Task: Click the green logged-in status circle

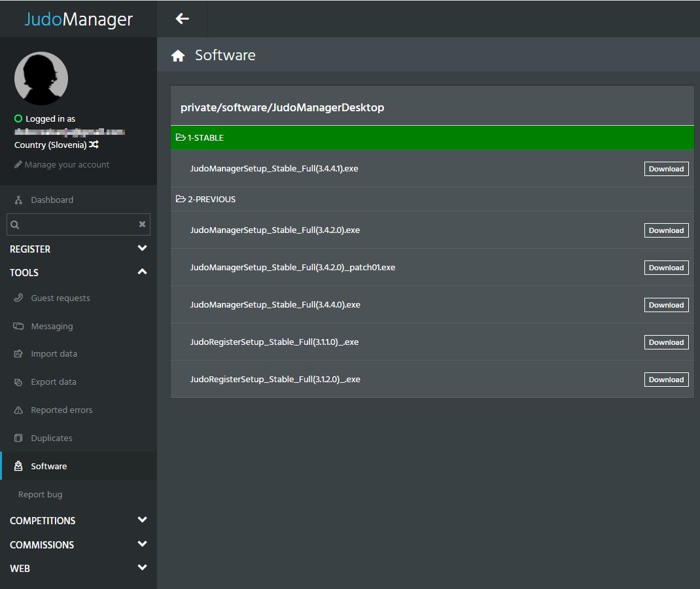Action: [x=18, y=118]
